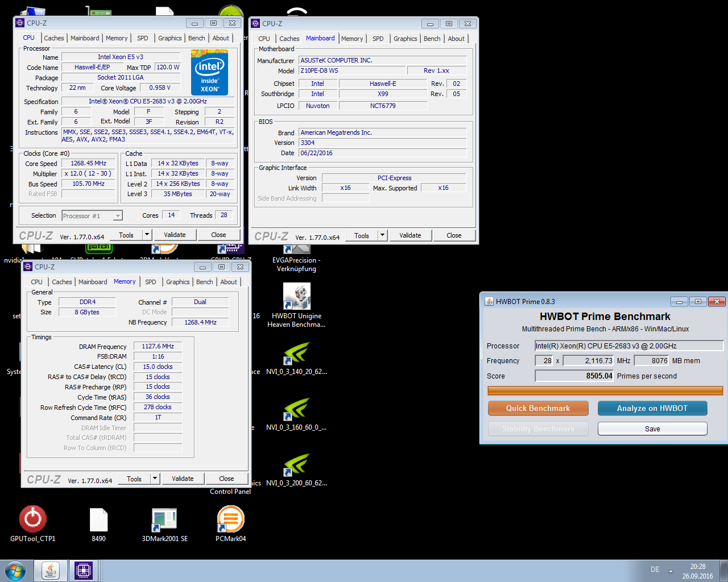Click the BIOS Date value 06/22/2016
This screenshot has height=582, width=728.
(383, 153)
